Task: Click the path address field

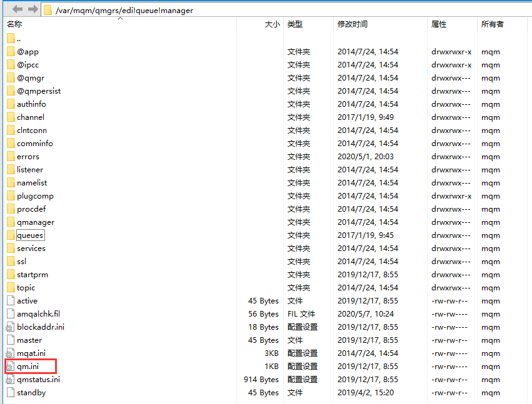Action: [286, 10]
